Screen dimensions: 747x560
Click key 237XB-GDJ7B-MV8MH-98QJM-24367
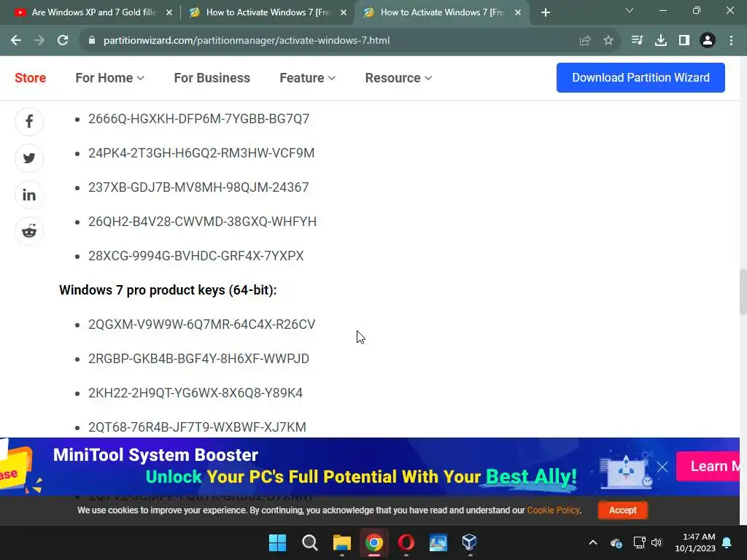tap(198, 187)
